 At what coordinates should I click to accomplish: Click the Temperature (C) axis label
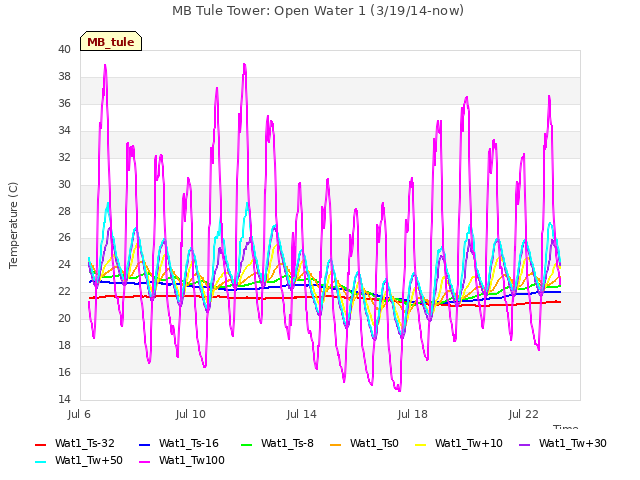[x=13, y=225]
